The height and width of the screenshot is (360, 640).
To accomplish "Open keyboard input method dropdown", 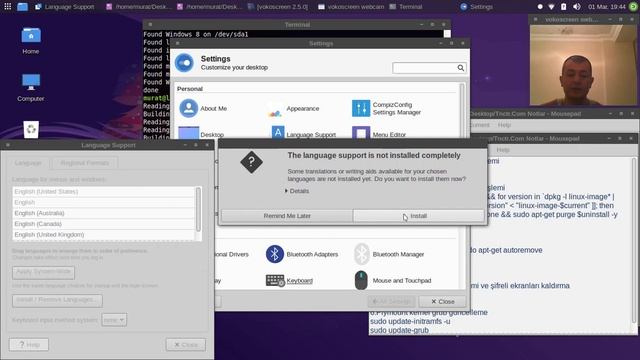I will (114, 320).
